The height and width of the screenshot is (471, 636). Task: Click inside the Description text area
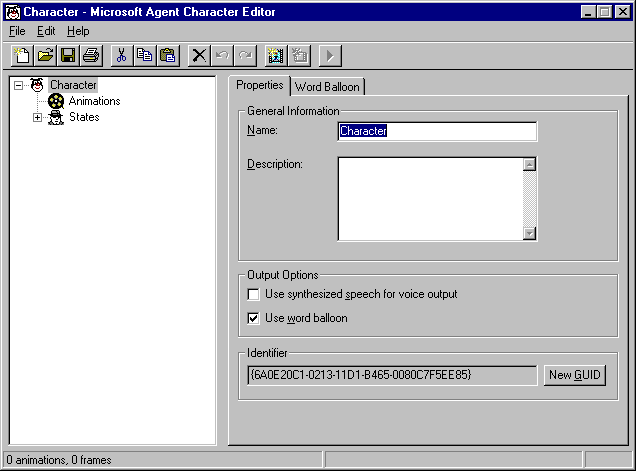tap(431, 199)
